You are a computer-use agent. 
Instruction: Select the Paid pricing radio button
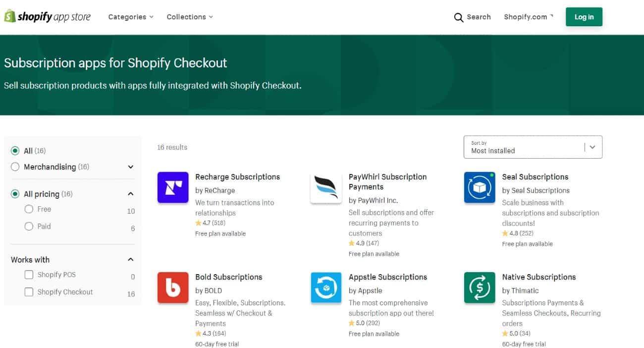[x=29, y=226]
